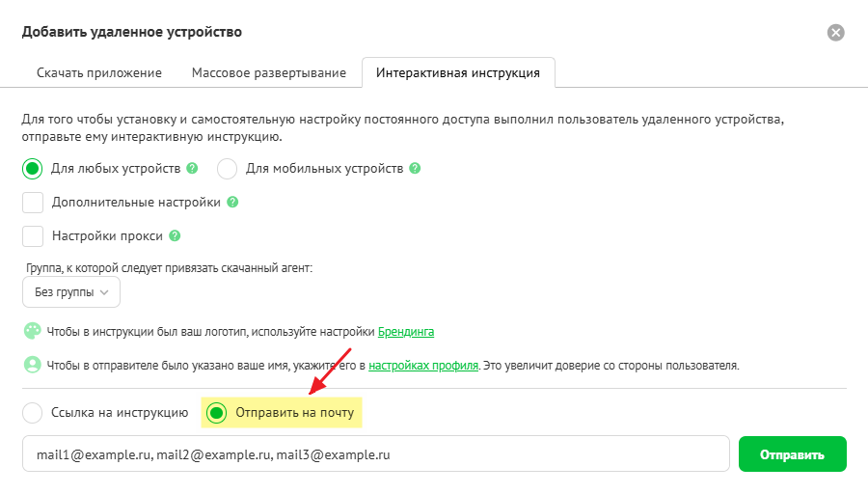Screen dimensions: 868x494
Task: Choose 'Ссылка на инструкцию' radio option
Action: [x=33, y=414]
